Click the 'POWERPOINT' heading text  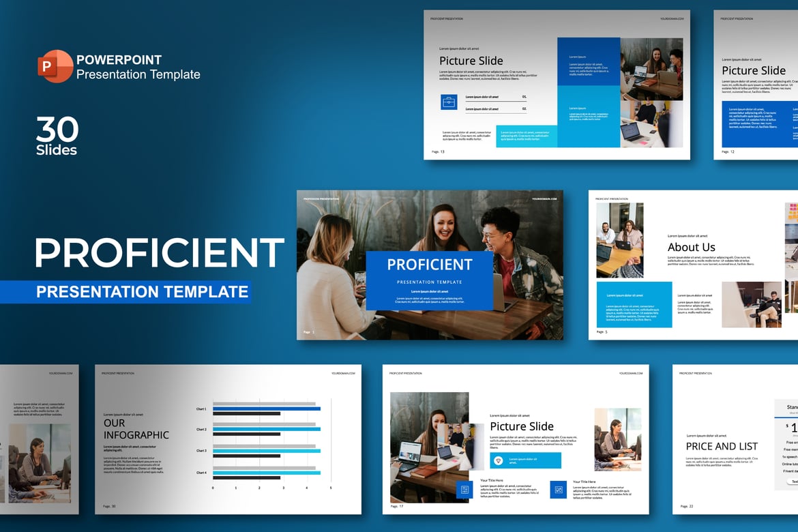119,59
